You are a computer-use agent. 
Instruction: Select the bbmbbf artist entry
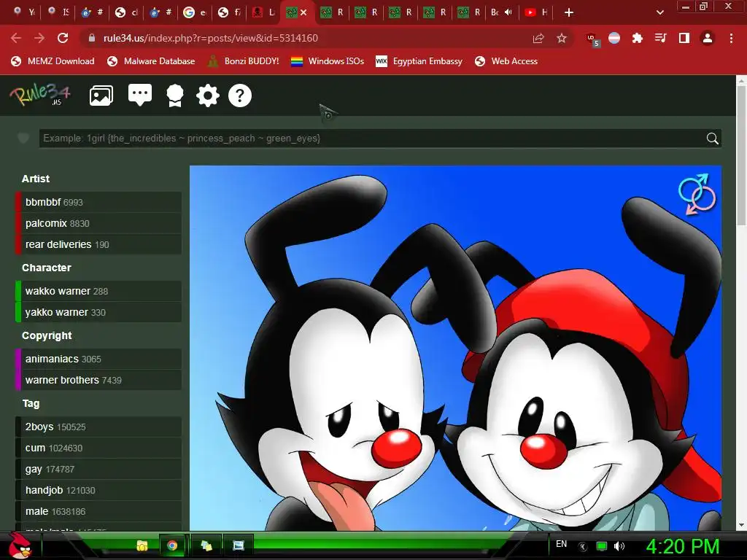pos(98,202)
